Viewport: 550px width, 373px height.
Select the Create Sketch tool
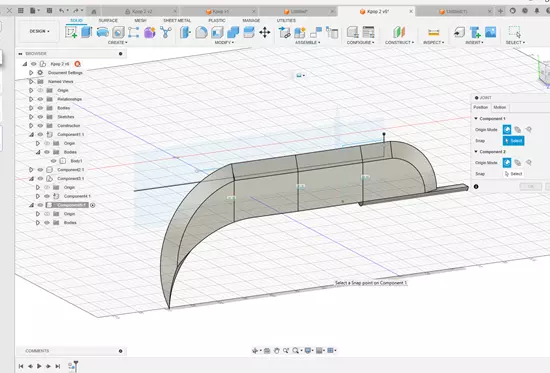(x=71, y=32)
